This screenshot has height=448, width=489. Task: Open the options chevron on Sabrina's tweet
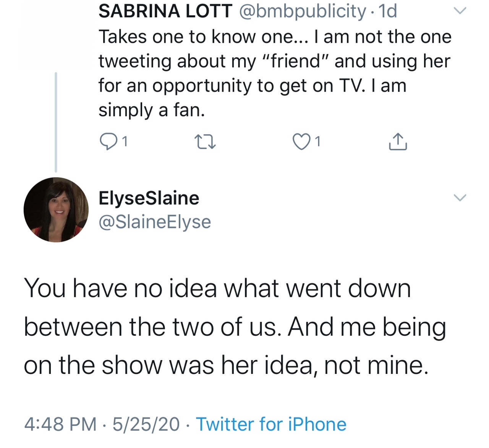tap(460, 11)
